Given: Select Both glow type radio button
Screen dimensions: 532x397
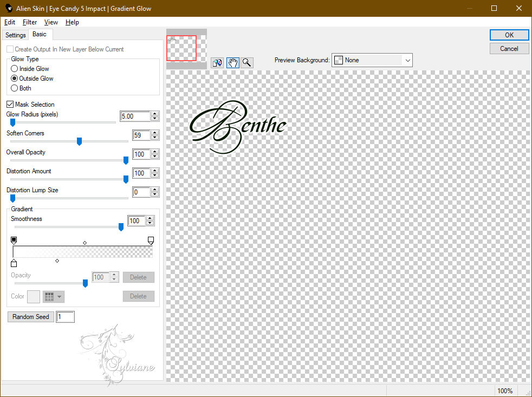Looking at the screenshot, I should pyautogui.click(x=14, y=88).
